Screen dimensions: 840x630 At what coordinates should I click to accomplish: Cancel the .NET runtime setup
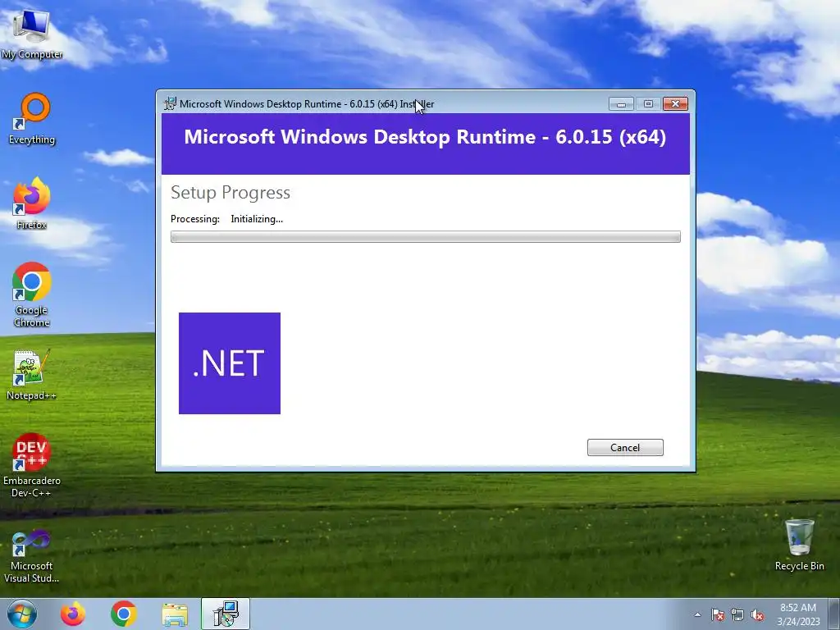624,447
